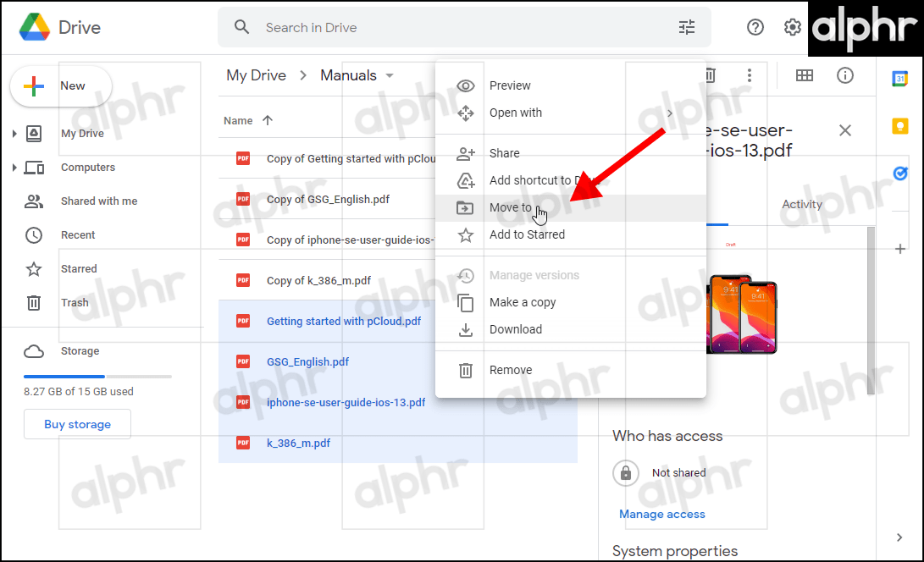Image resolution: width=924 pixels, height=562 pixels.
Task: Open the Help menu icon
Action: coord(755,27)
